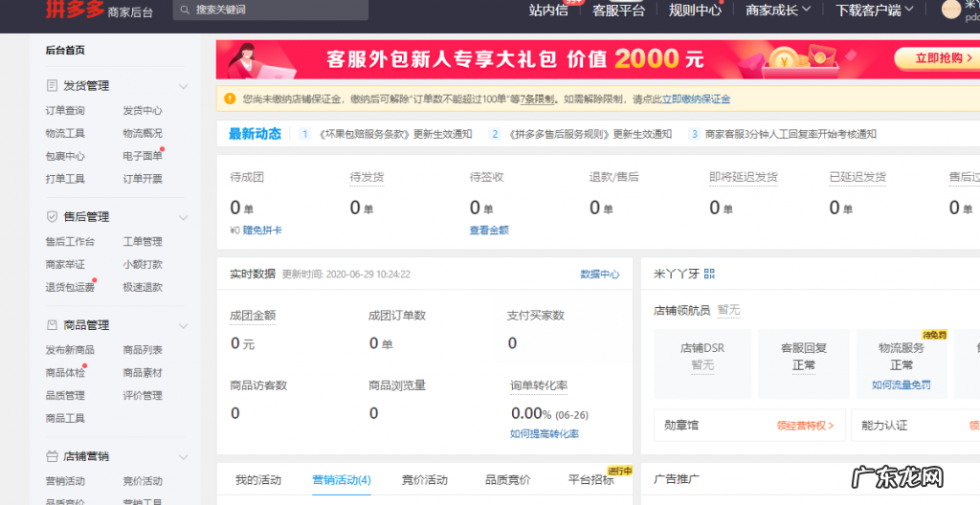Open 商品工具 in sidebar
This screenshot has height=505, width=980.
tap(65, 418)
